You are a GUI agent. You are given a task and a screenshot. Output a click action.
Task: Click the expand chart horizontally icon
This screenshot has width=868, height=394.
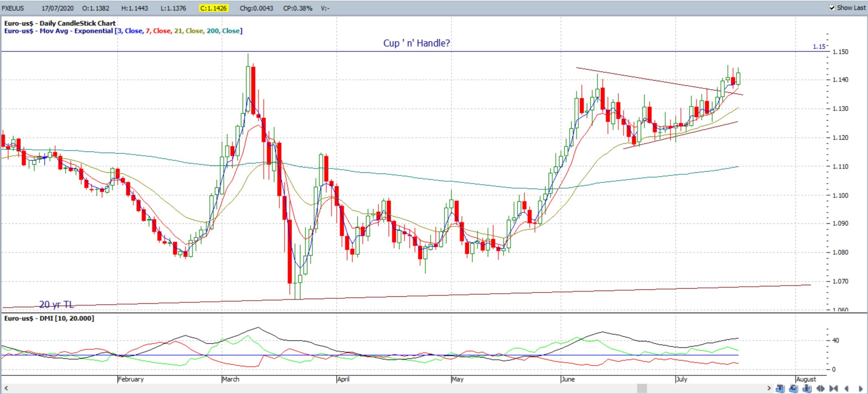[820, 388]
